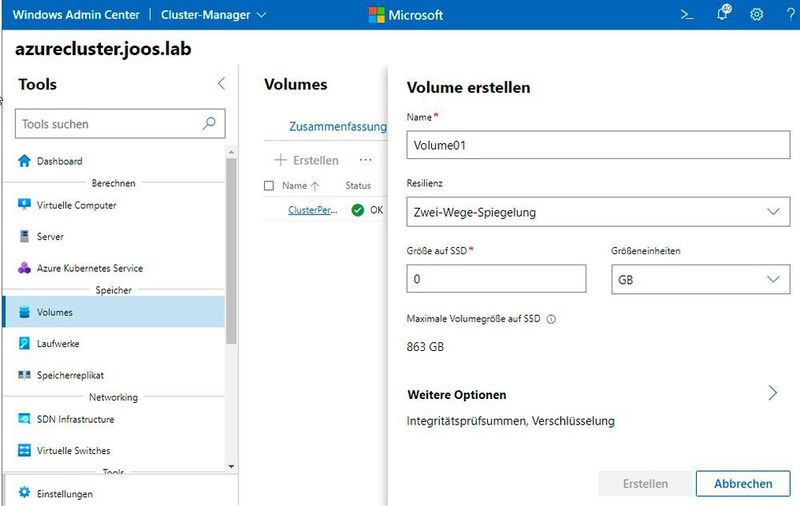Open the Cluster-Manager dropdown
This screenshot has width=800, height=506.
click(x=213, y=15)
